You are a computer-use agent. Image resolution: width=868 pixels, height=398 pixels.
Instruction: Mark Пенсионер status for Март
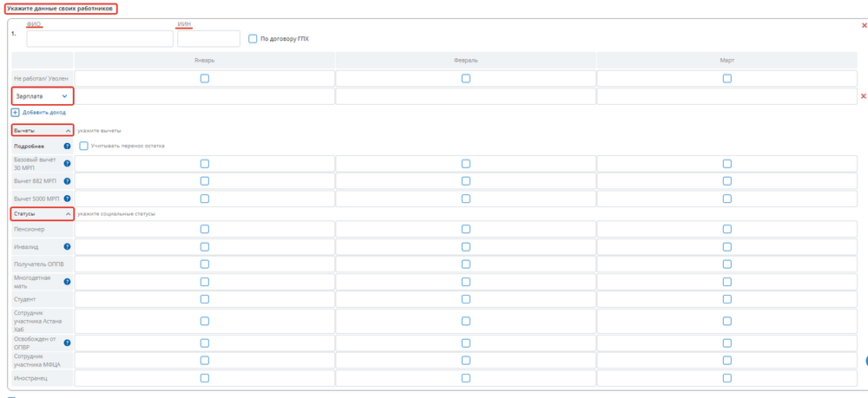[727, 229]
